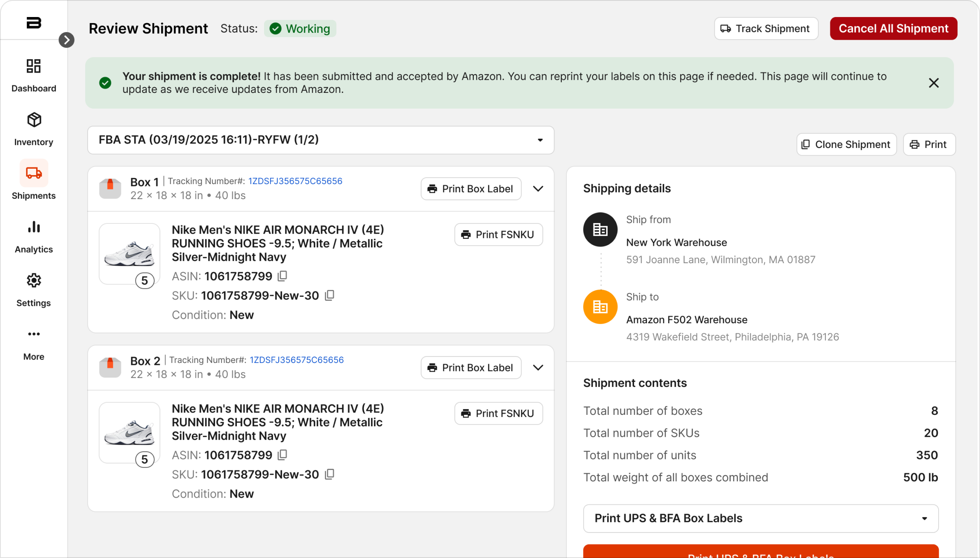Image resolution: width=980 pixels, height=558 pixels.
Task: Click Cancel All Shipment button
Action: pyautogui.click(x=894, y=29)
